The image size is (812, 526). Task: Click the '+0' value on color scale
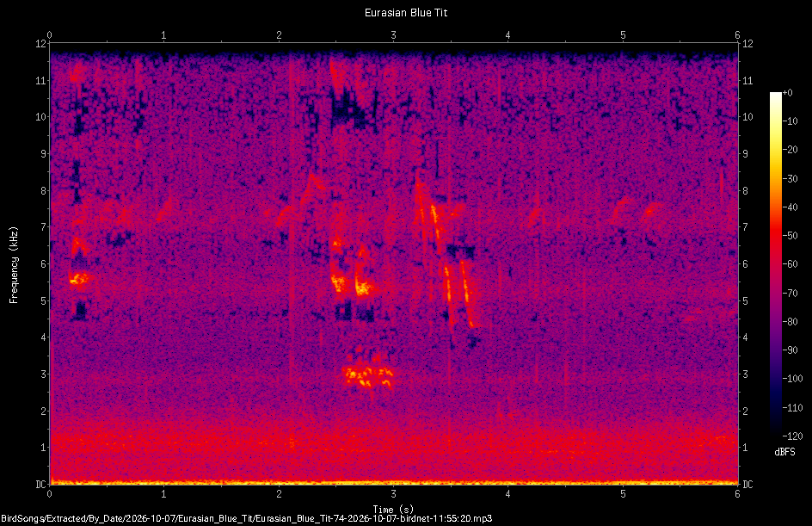tap(787, 93)
